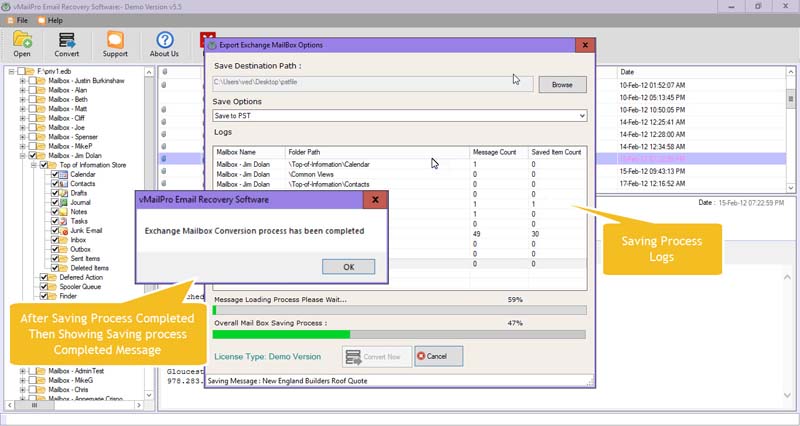Image resolution: width=800 pixels, height=426 pixels.
Task: Click the Top of Information Store folder icon
Action: click(x=53, y=165)
